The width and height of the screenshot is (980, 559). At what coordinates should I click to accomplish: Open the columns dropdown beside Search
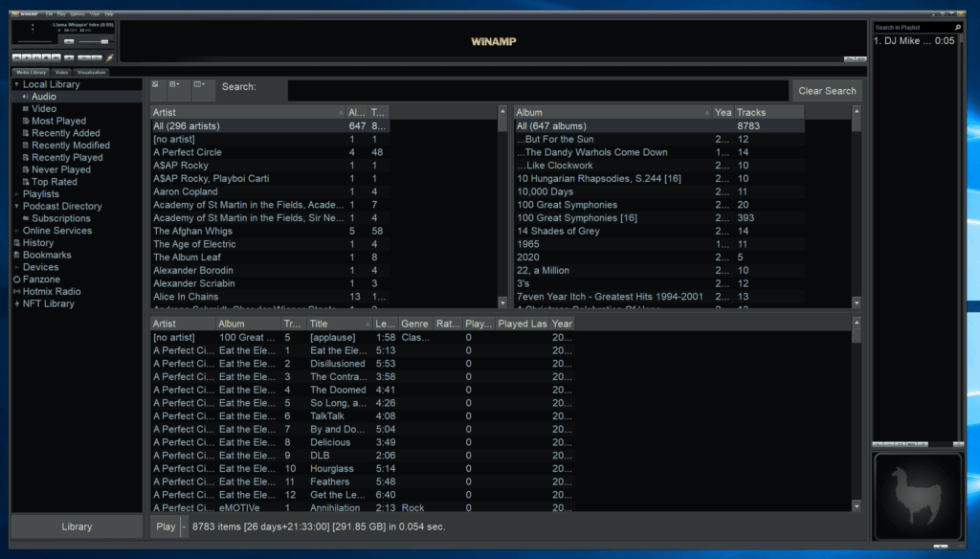pyautogui.click(x=202, y=86)
